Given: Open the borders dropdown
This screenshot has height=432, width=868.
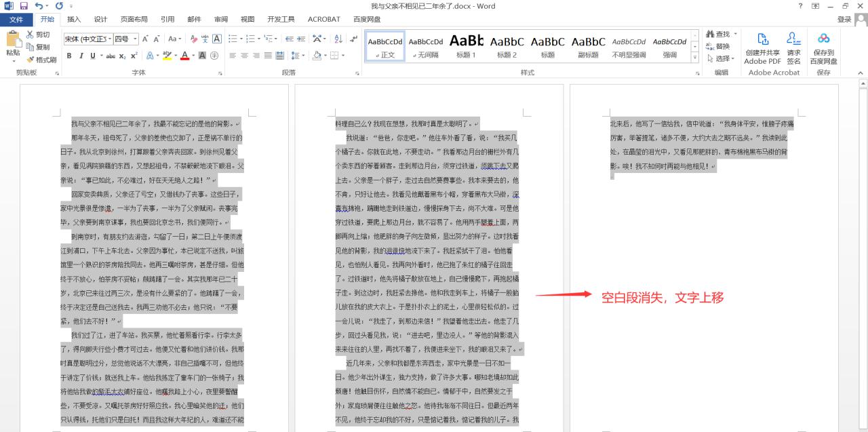Looking at the screenshot, I should tap(343, 56).
